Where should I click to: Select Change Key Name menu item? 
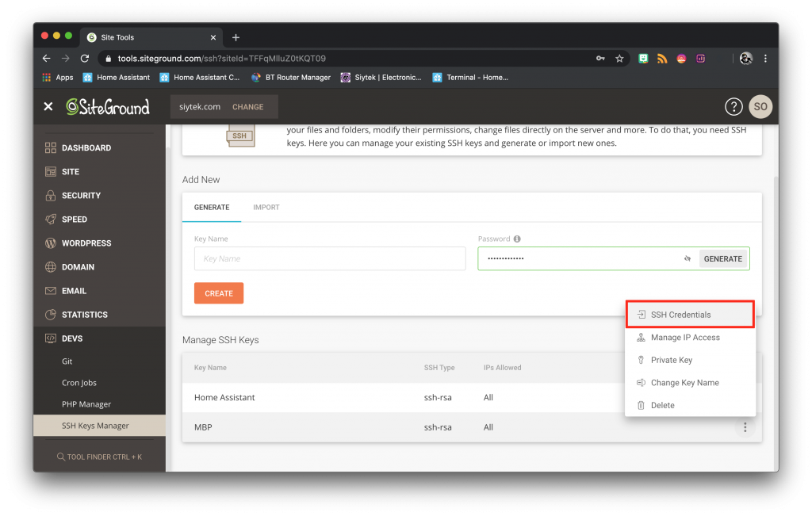[690, 383]
